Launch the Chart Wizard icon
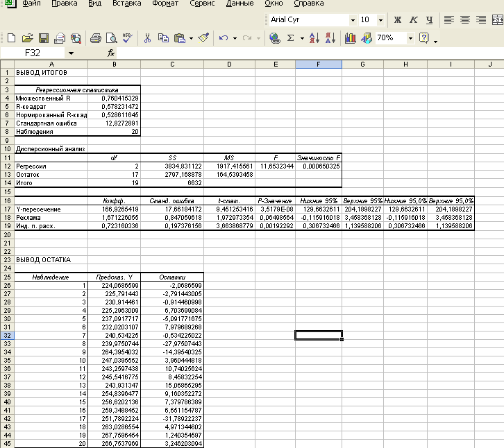 (x=350, y=38)
